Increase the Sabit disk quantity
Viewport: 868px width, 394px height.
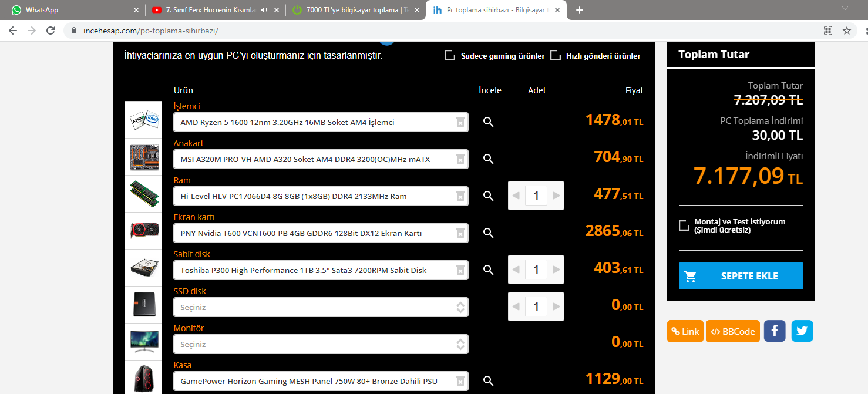(x=556, y=270)
